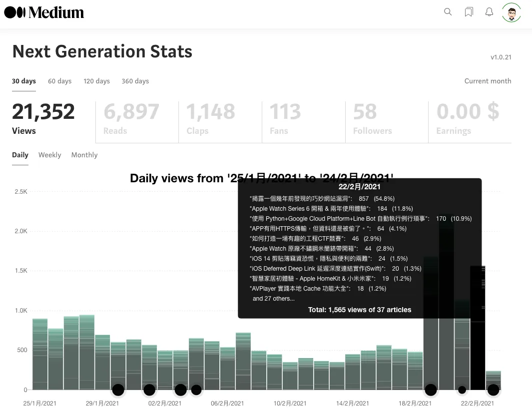Show the Claps stat chart
Screen dimensions: 532x408
coord(210,119)
